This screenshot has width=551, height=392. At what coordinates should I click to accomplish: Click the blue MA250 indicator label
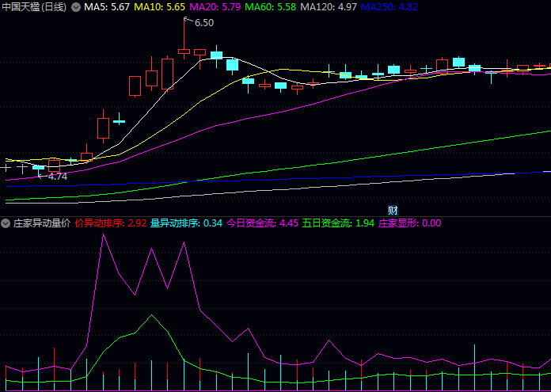tap(389, 7)
